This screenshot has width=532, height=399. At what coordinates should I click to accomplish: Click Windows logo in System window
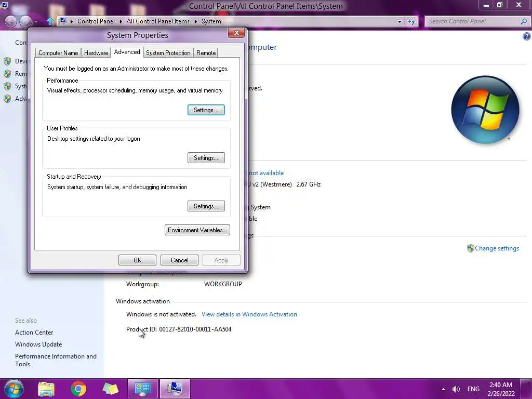tap(485, 110)
